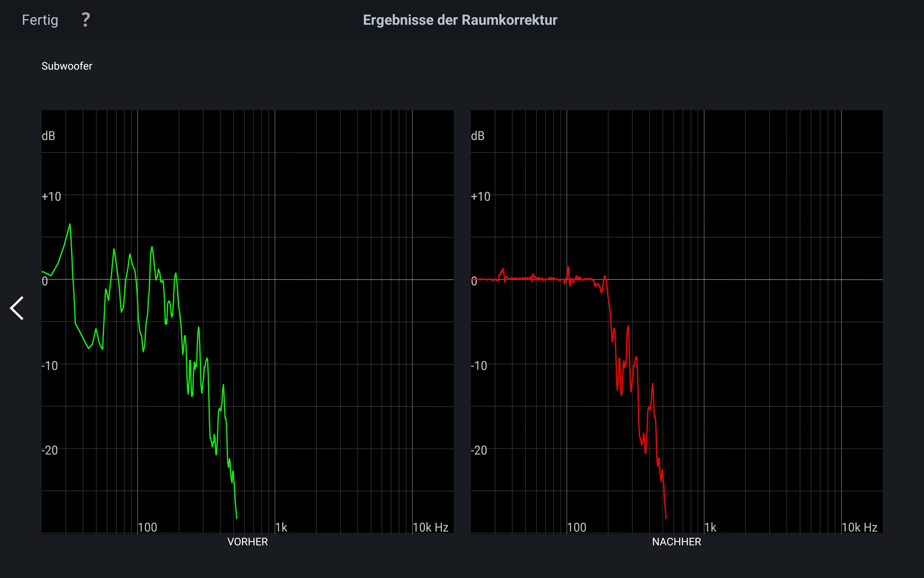Click the 1k frequency label in NACHHER graph
924x578 pixels.
[x=710, y=528]
